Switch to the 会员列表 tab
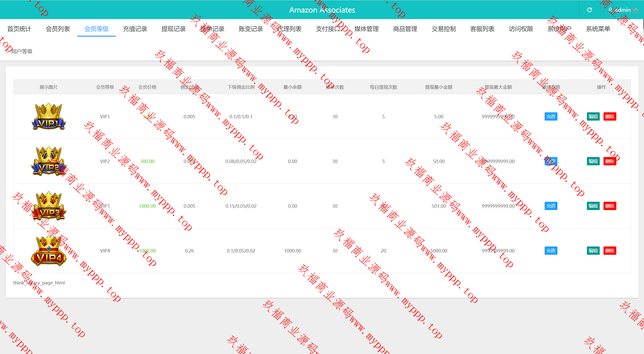Screen dimensions: 644x354 tap(58, 29)
